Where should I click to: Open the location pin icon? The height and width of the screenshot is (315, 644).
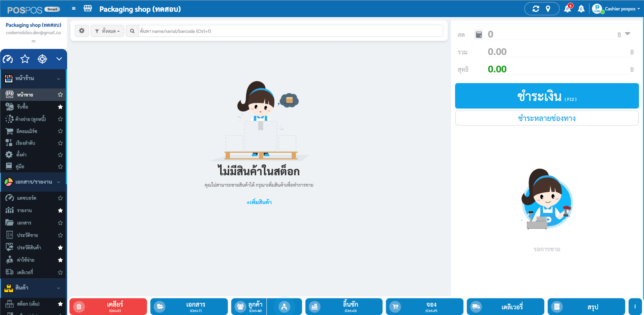[x=548, y=9]
